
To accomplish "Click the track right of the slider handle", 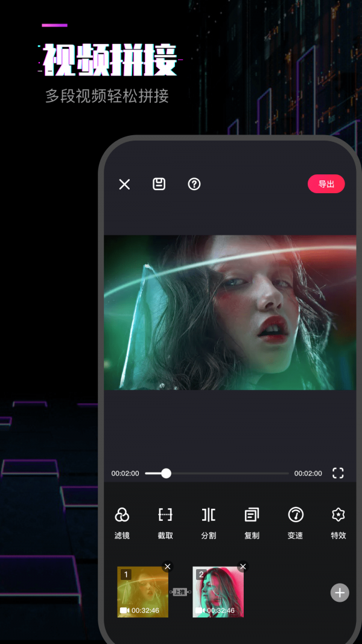I will click(229, 473).
